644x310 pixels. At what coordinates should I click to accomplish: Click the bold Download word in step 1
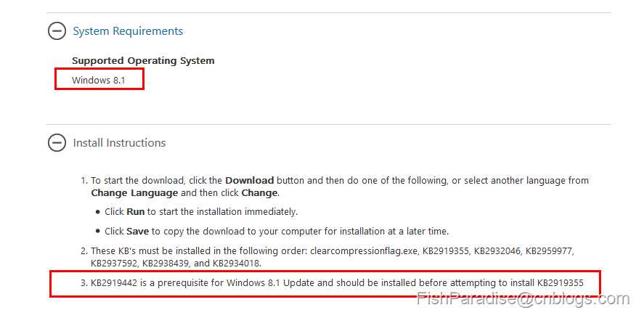point(250,181)
